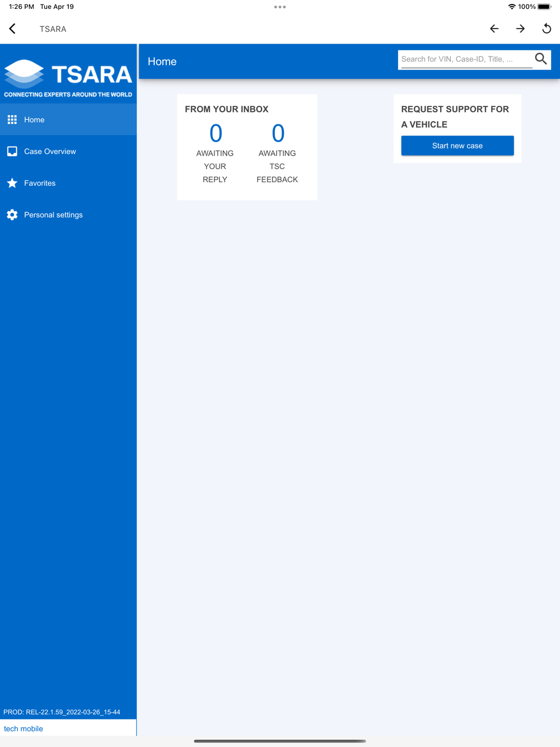Open Favorites from the sidebar
The image size is (560, 747).
(x=68, y=183)
